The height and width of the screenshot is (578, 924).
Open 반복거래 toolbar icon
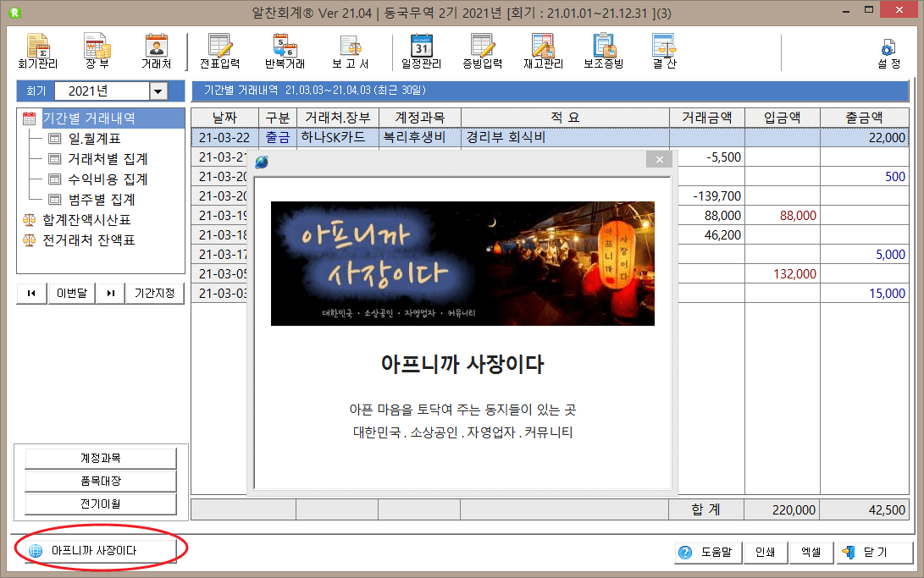pyautogui.click(x=285, y=52)
